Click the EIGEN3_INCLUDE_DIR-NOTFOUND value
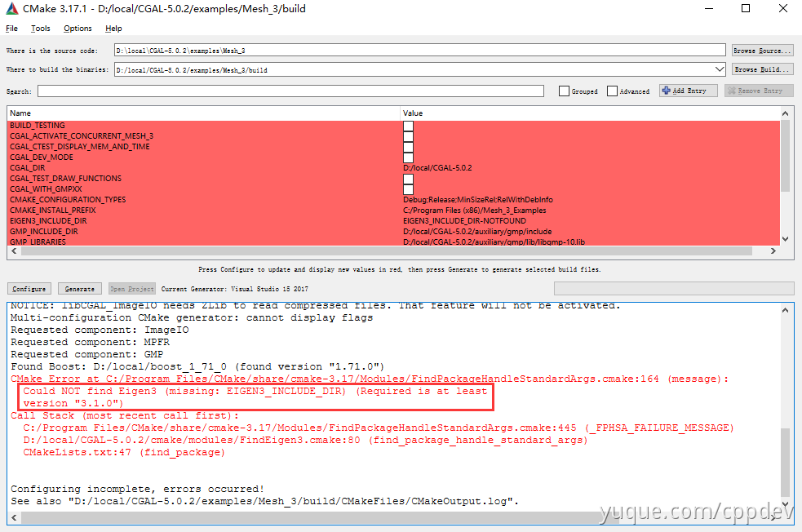 click(x=464, y=221)
